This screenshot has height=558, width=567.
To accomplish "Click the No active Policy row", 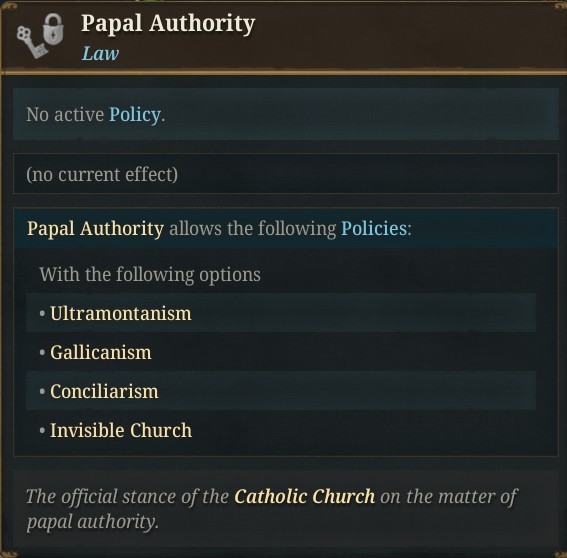I will point(286,114).
